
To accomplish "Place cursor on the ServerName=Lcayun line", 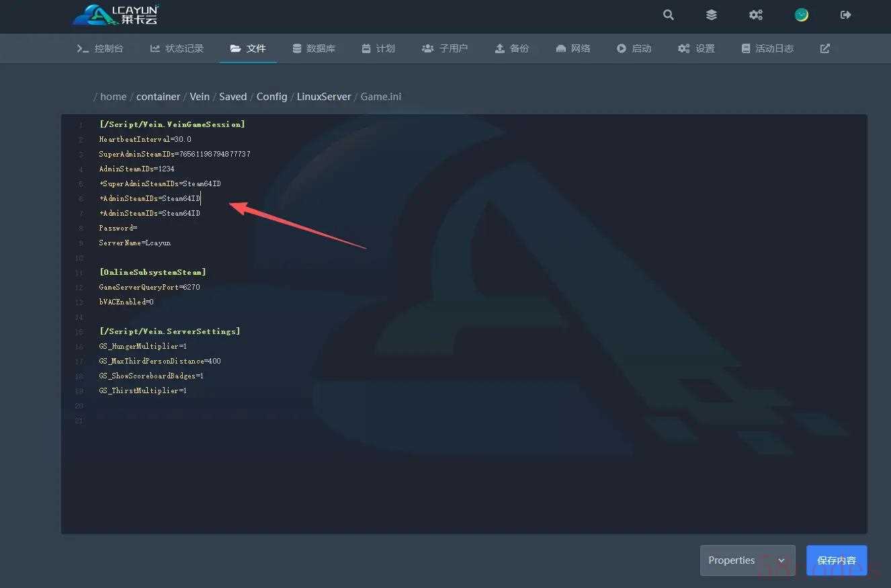I will click(135, 243).
